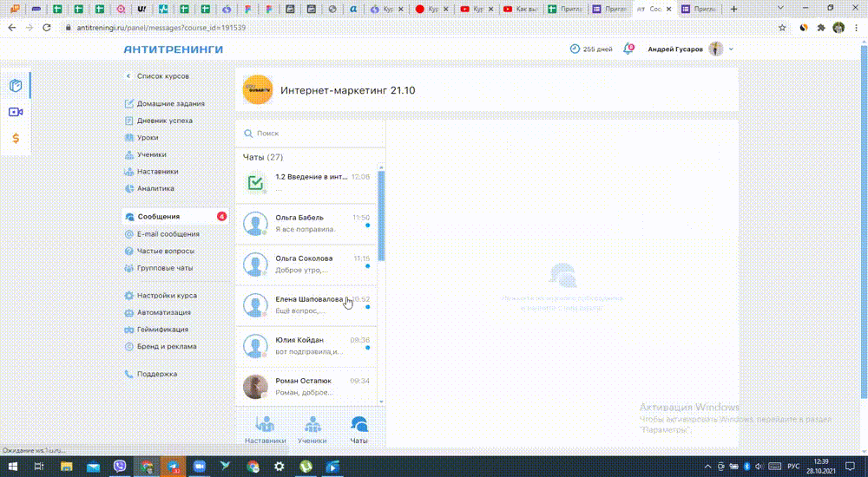The height and width of the screenshot is (477, 868).
Task: Open Настройки курса settings link
Action: tap(167, 296)
